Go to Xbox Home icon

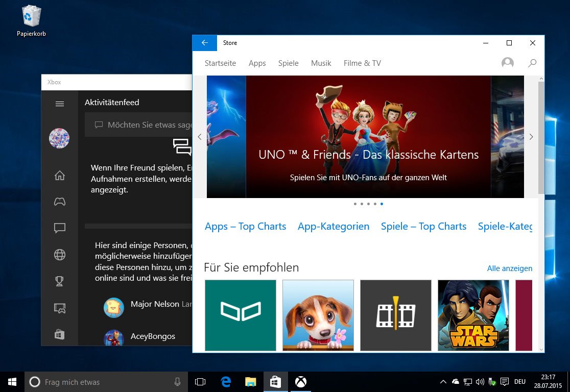(60, 176)
